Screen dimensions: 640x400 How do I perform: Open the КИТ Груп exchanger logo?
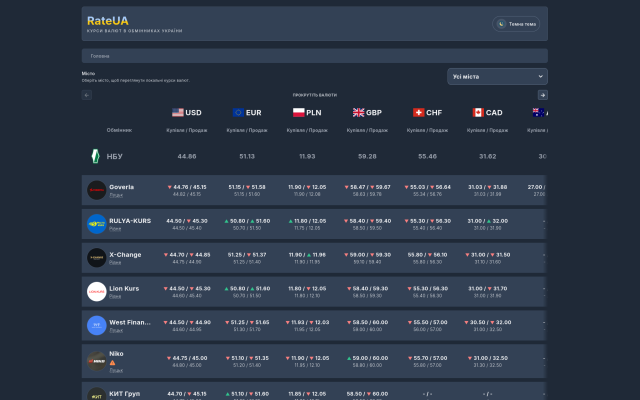coord(97,394)
